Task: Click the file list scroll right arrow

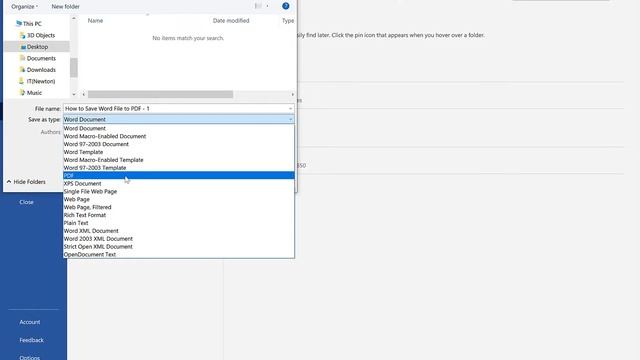Action: click(292, 94)
